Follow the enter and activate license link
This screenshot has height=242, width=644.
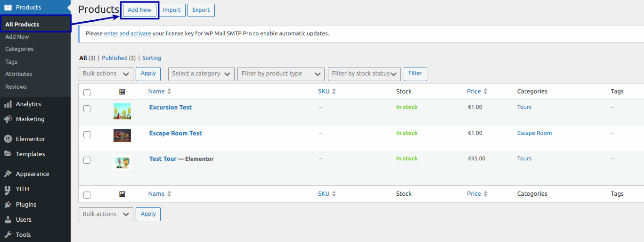click(x=128, y=33)
